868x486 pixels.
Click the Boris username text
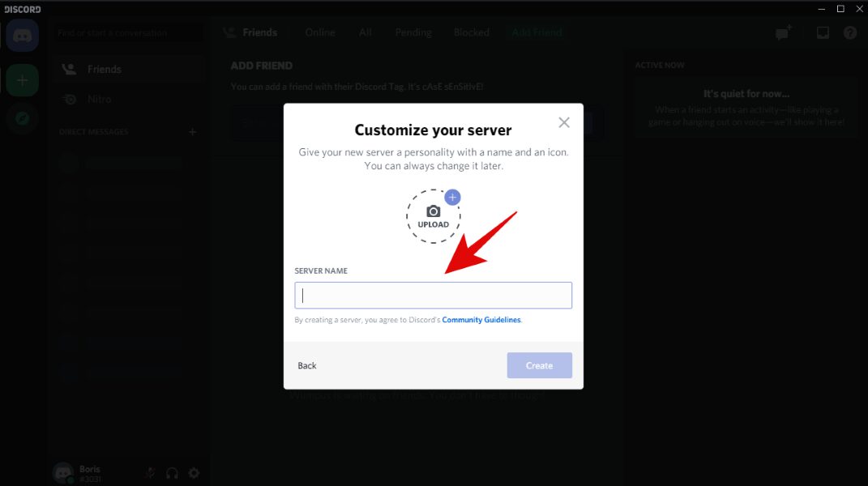(x=90, y=469)
